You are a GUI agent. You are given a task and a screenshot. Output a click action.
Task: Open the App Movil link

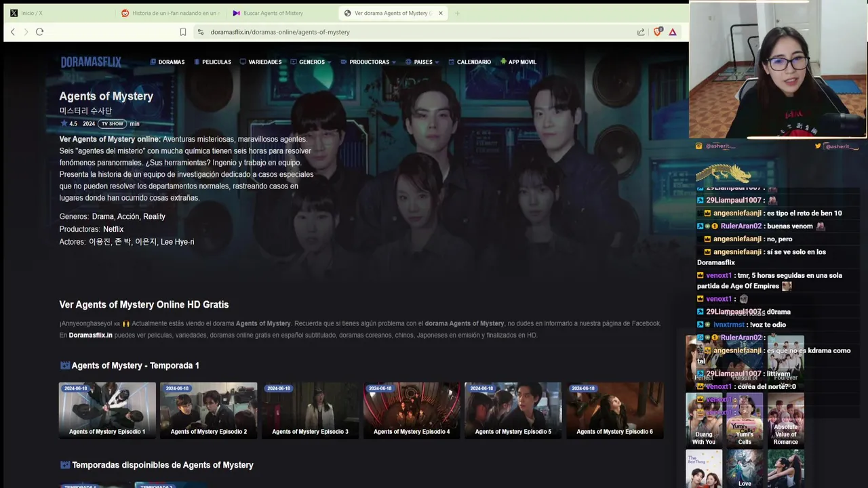click(x=518, y=62)
